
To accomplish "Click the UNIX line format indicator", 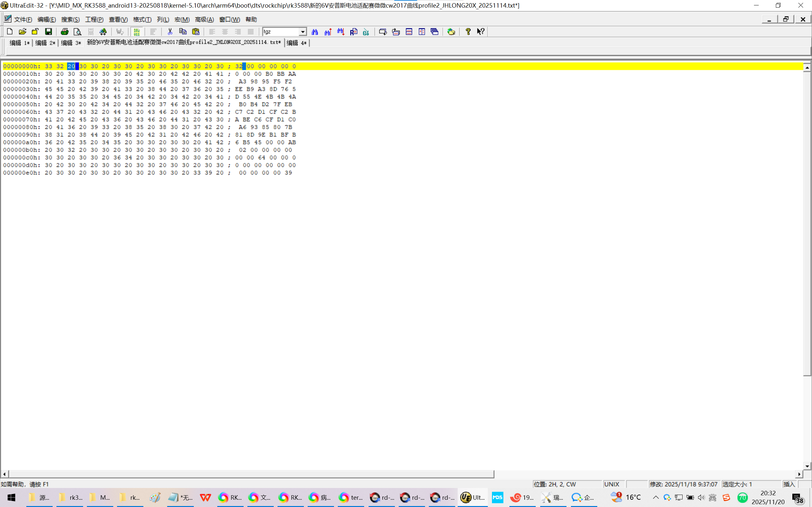I will pyautogui.click(x=611, y=484).
